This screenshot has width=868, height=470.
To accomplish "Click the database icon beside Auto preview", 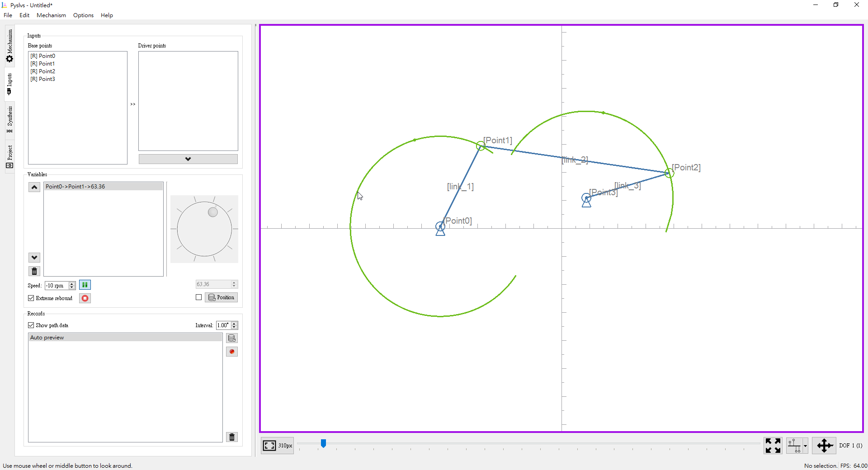I will (232, 338).
